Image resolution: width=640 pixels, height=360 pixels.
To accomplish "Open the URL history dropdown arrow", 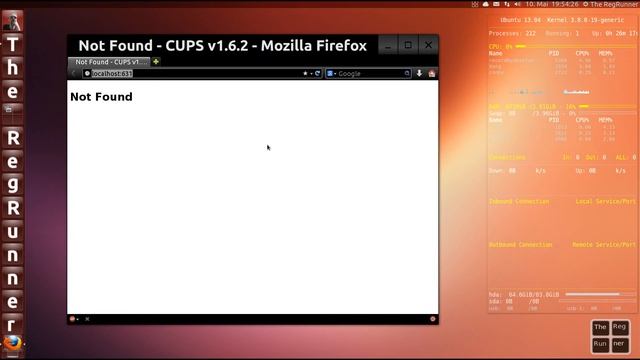I will click(311, 74).
